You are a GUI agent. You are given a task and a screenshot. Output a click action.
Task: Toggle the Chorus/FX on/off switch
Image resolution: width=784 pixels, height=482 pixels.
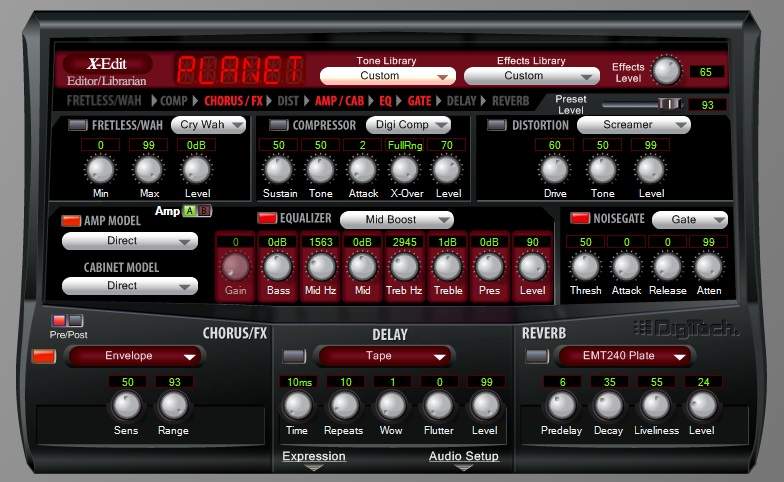tap(44, 356)
